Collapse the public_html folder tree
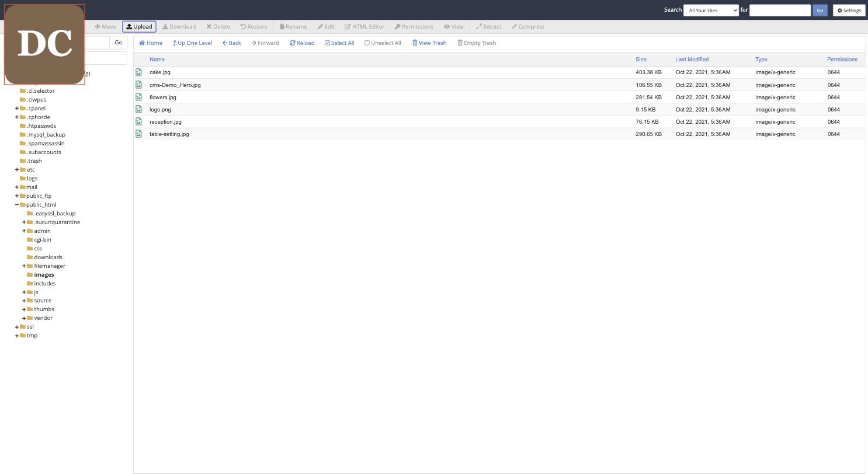 click(17, 205)
